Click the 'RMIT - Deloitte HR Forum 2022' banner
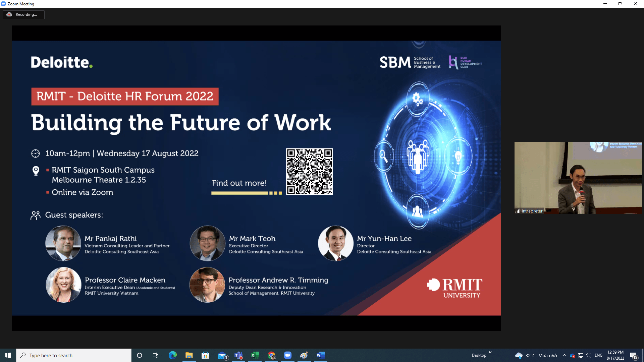This screenshot has width=644, height=362. pyautogui.click(x=125, y=97)
